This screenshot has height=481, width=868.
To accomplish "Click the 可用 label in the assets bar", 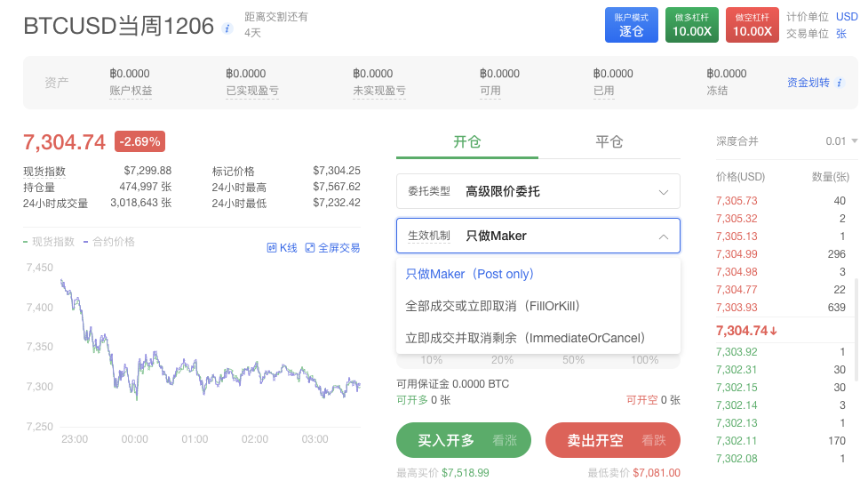I will tap(490, 91).
